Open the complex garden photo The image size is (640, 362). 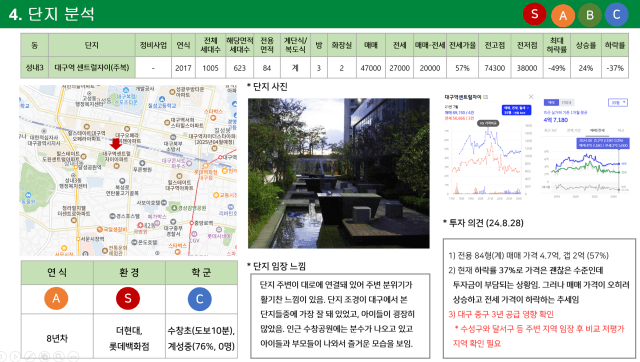338,173
